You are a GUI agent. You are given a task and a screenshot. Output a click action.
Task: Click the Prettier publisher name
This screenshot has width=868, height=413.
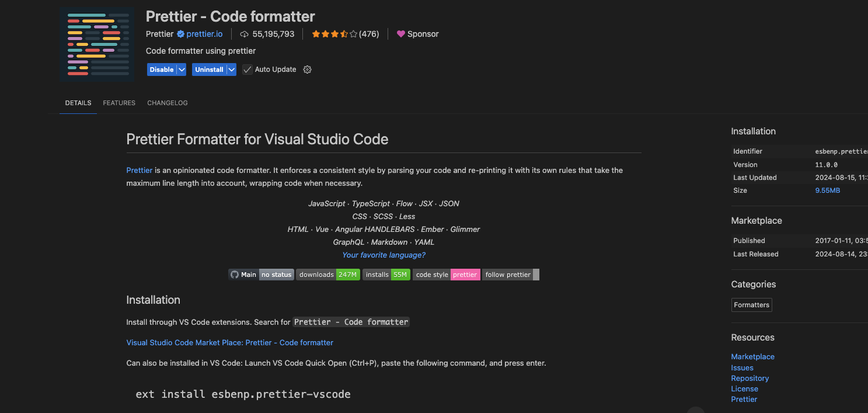(160, 34)
